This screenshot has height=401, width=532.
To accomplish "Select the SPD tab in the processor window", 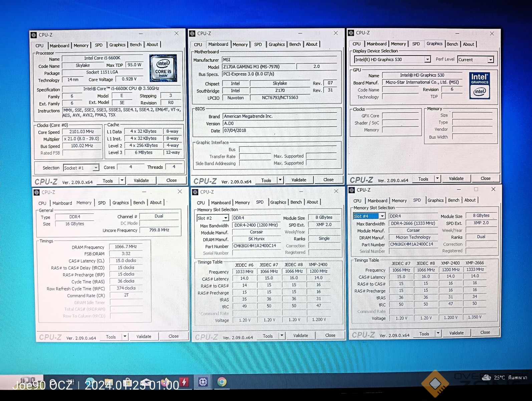I will [x=98, y=45].
